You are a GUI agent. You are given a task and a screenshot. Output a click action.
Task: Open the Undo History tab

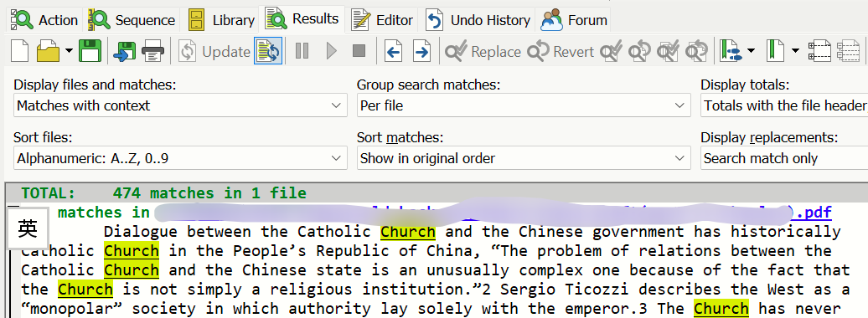tap(478, 20)
